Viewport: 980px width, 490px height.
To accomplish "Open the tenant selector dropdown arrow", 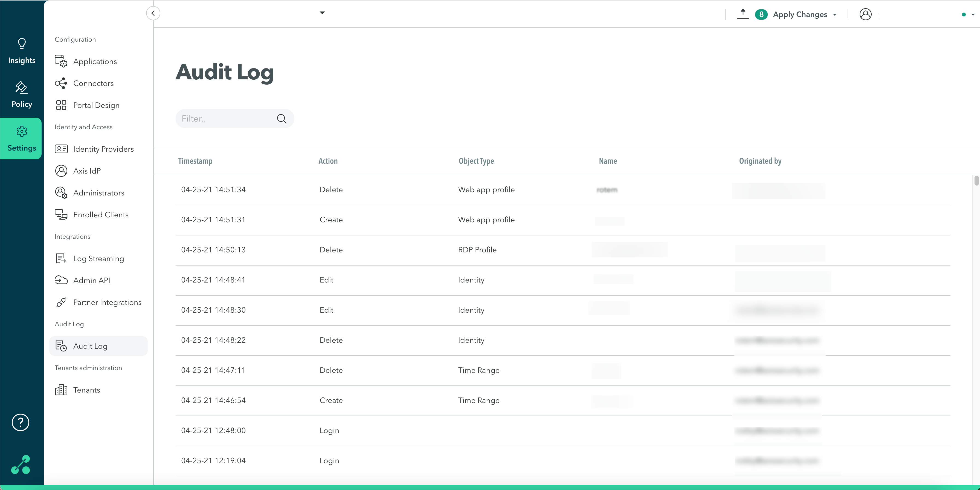I will [322, 13].
